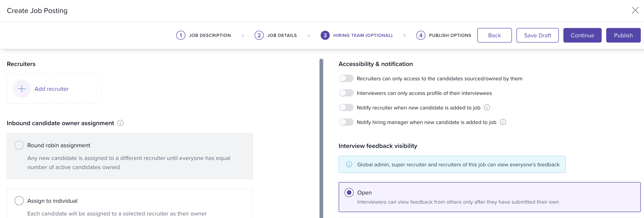Click the step 2 circle icon
The height and width of the screenshot is (218, 644).
coord(259,35)
